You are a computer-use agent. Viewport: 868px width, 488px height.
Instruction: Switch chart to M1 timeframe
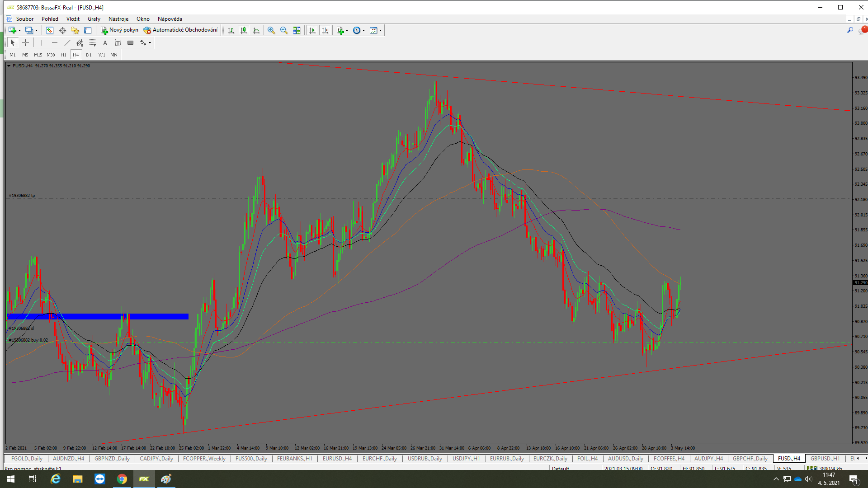click(13, 55)
